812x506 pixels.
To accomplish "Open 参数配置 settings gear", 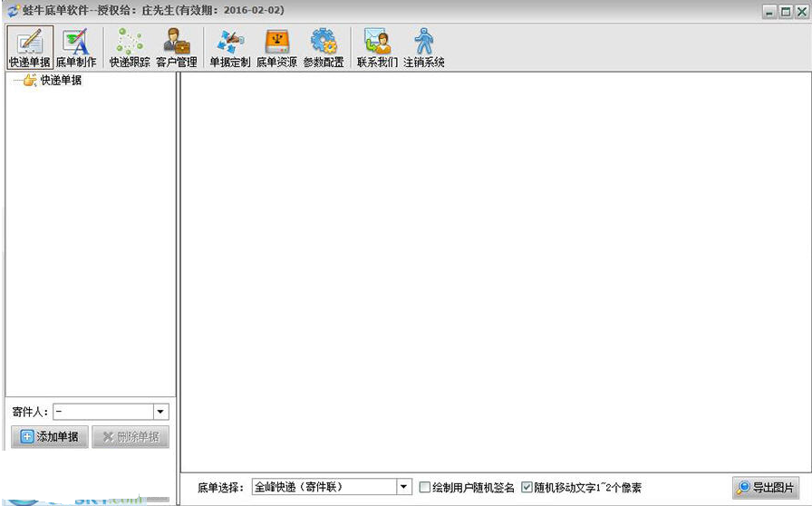I will (x=324, y=47).
